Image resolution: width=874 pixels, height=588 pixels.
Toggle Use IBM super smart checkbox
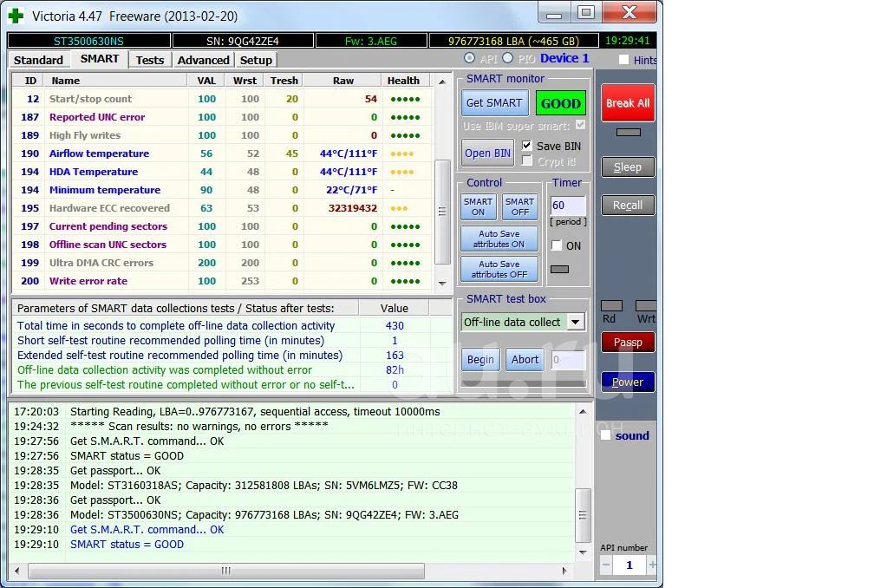coord(580,125)
